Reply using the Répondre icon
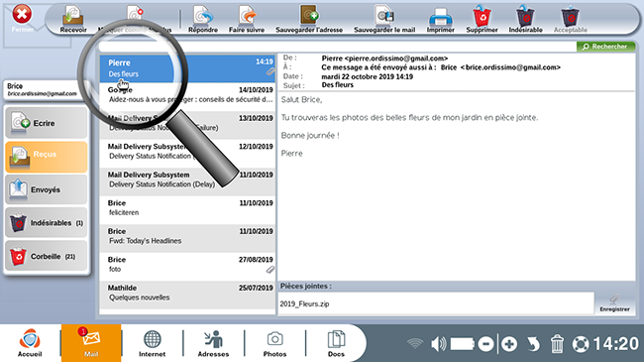 tap(203, 19)
